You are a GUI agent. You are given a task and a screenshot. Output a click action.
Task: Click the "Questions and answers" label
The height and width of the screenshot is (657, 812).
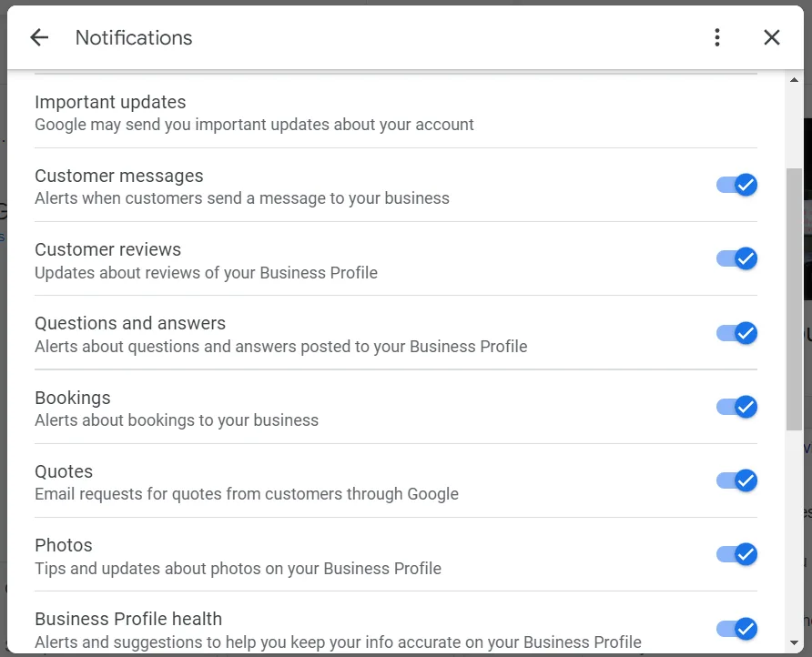[130, 323]
